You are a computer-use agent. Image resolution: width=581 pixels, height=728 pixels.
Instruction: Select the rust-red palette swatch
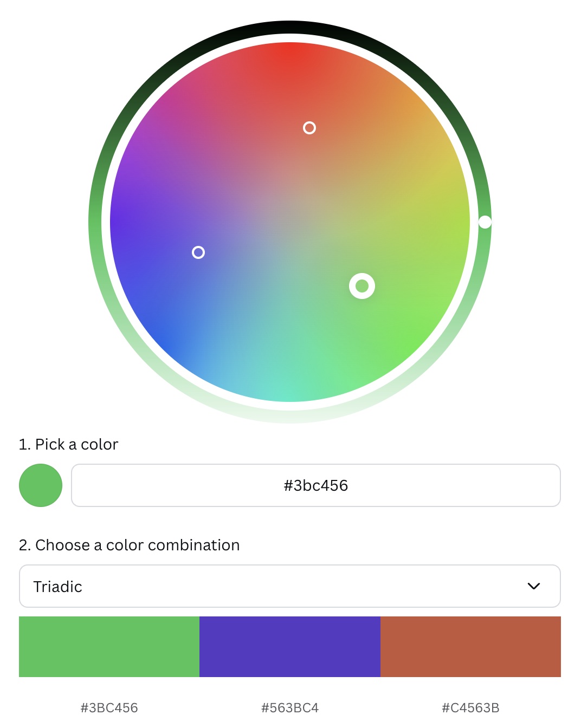click(x=470, y=647)
